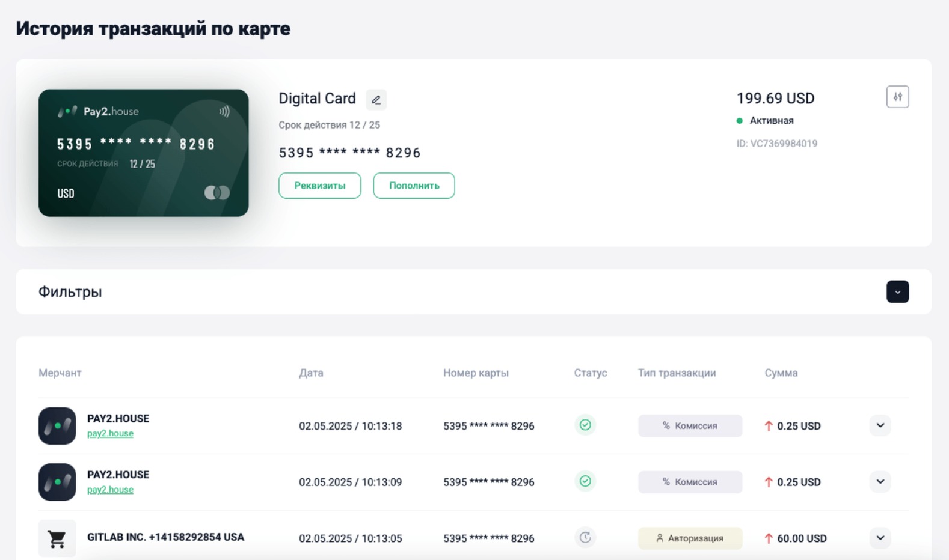The width and height of the screenshot is (949, 560).
Task: Click the Мерчант column header
Action: point(60,373)
